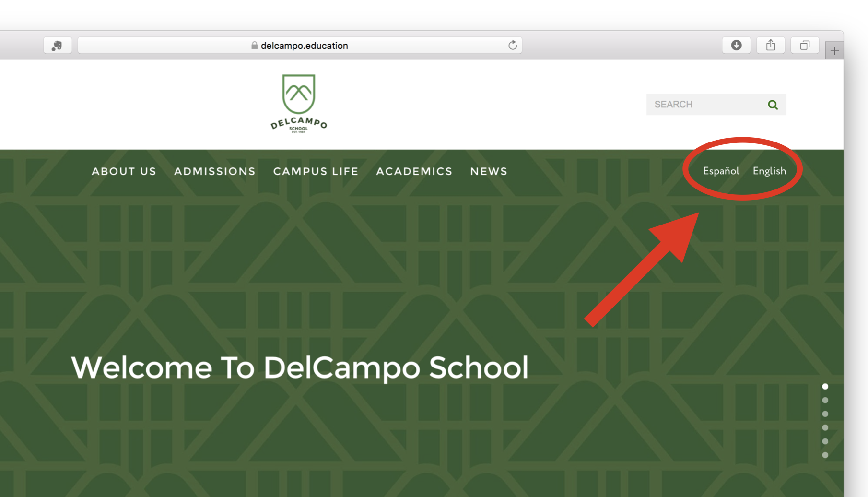Image resolution: width=868 pixels, height=497 pixels.
Task: Click the green search magnifier icon
Action: [x=773, y=105]
